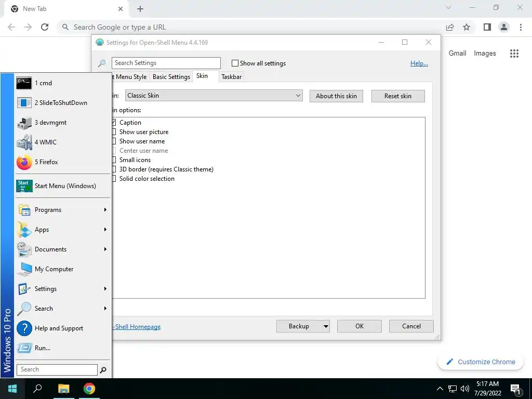
Task: Click start menu search magnifier button
Action: 103,370
